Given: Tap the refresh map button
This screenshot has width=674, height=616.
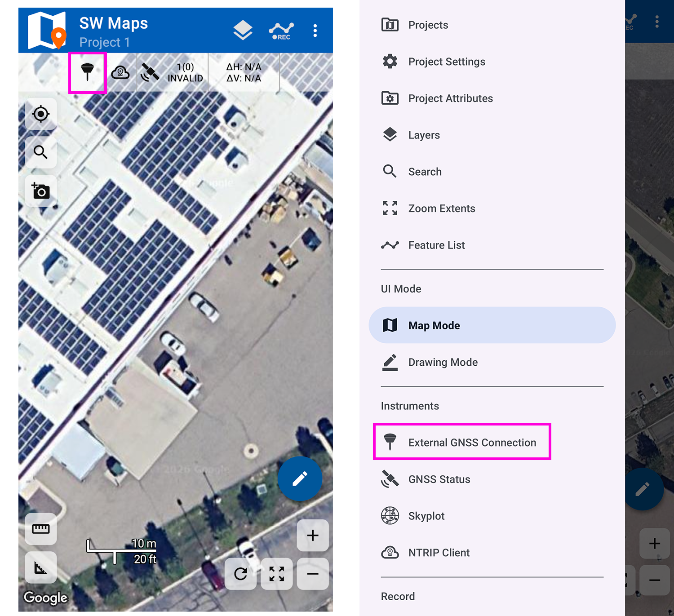Looking at the screenshot, I should 240,574.
